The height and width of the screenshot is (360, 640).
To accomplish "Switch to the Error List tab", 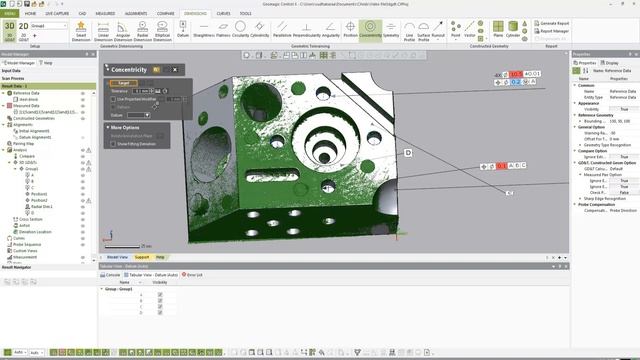I will point(192,275).
